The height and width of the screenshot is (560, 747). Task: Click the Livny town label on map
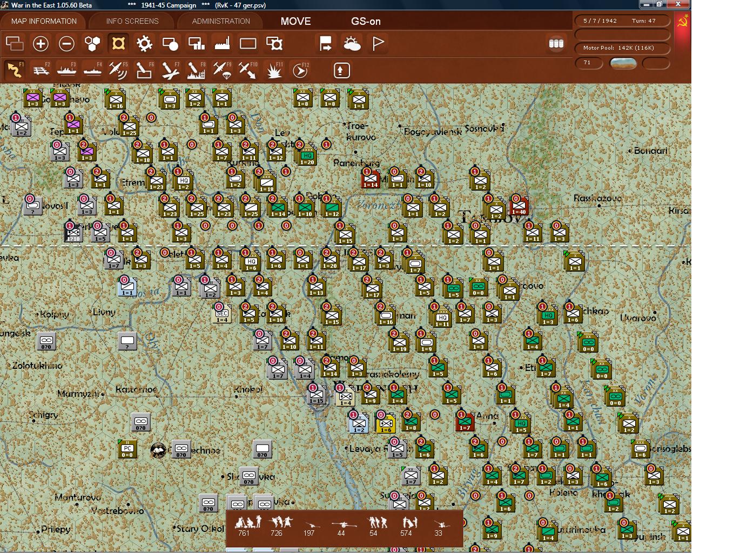click(104, 312)
